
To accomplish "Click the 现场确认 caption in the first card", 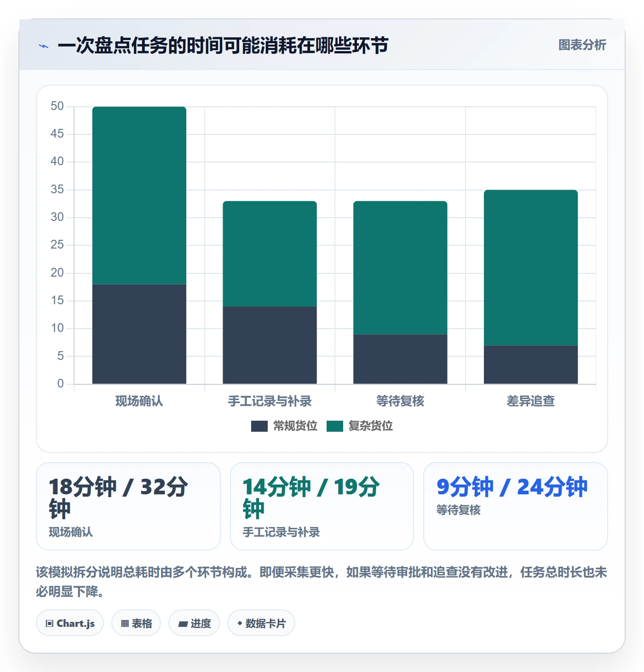I will coord(71,533).
